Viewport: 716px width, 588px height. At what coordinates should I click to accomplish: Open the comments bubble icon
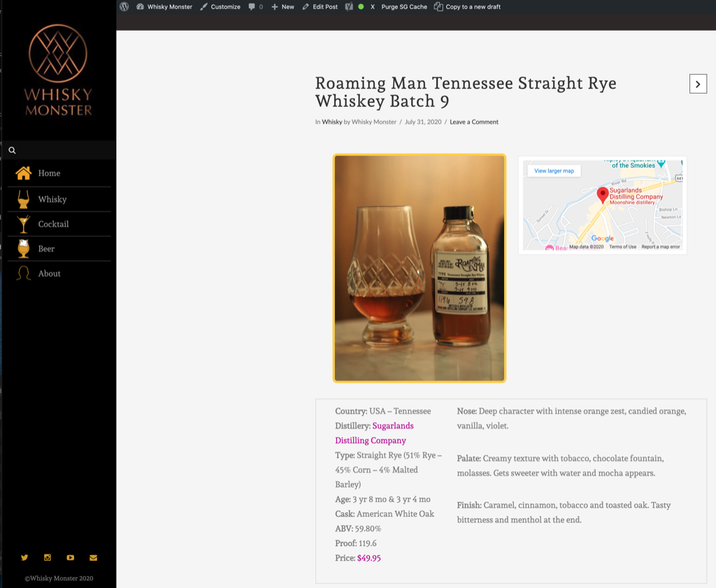coord(252,7)
